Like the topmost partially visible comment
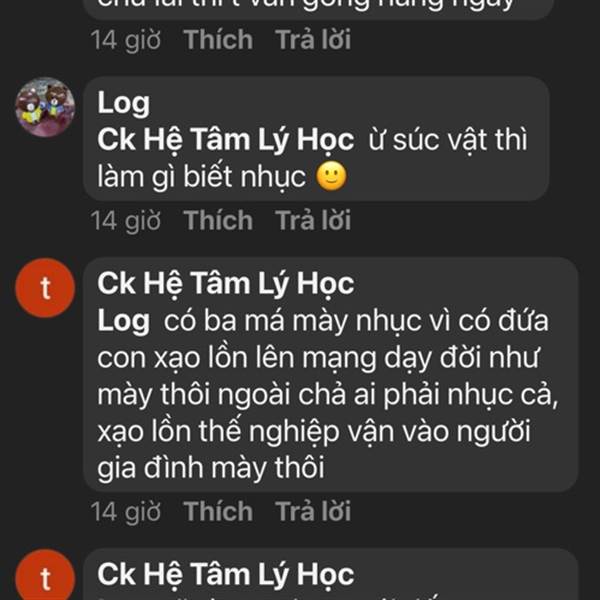The width and height of the screenshot is (600, 600). 218,39
